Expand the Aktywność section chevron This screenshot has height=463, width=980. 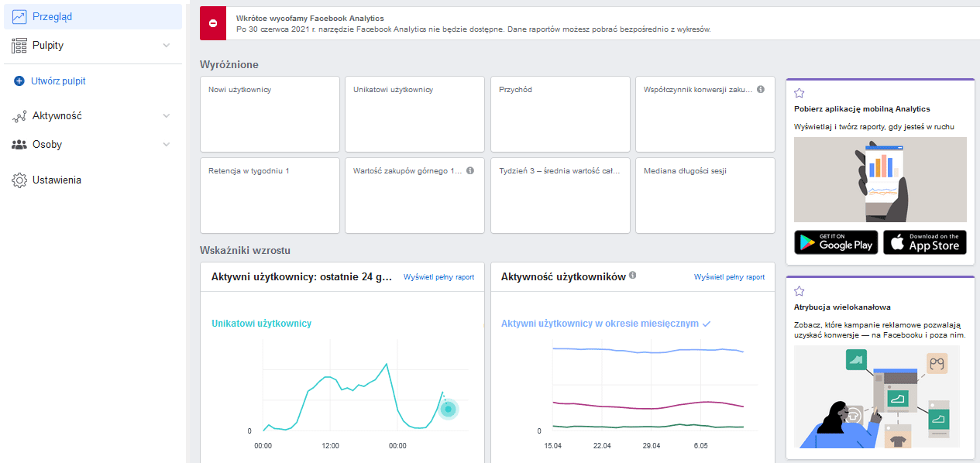166,116
